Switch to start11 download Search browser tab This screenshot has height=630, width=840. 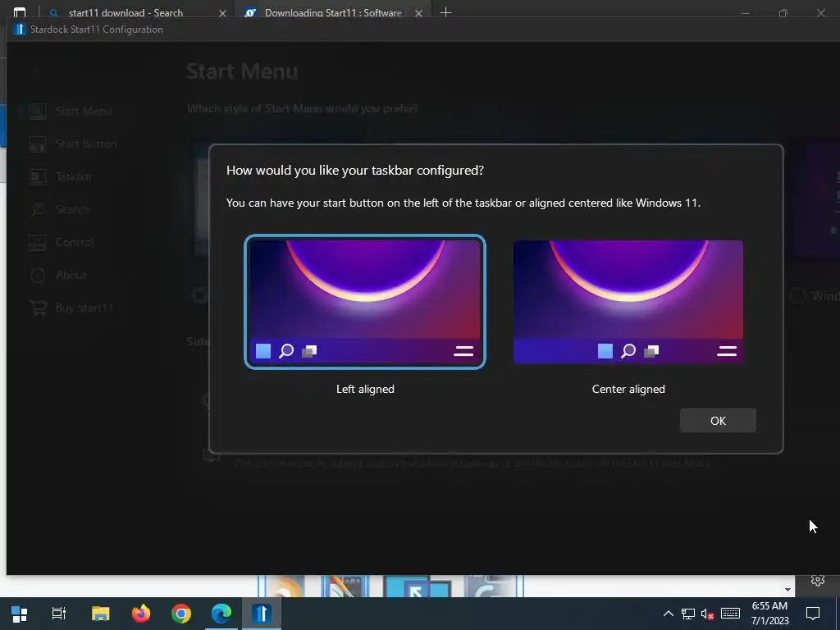click(126, 12)
